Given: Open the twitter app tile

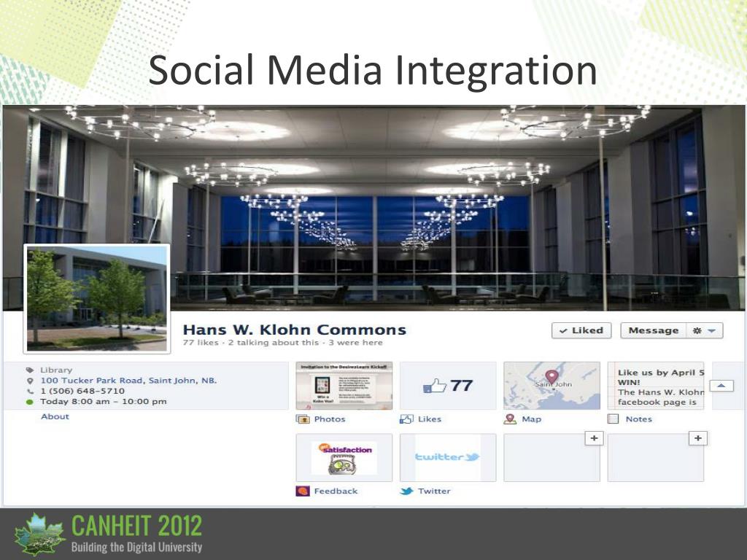Looking at the screenshot, I should 448,458.
